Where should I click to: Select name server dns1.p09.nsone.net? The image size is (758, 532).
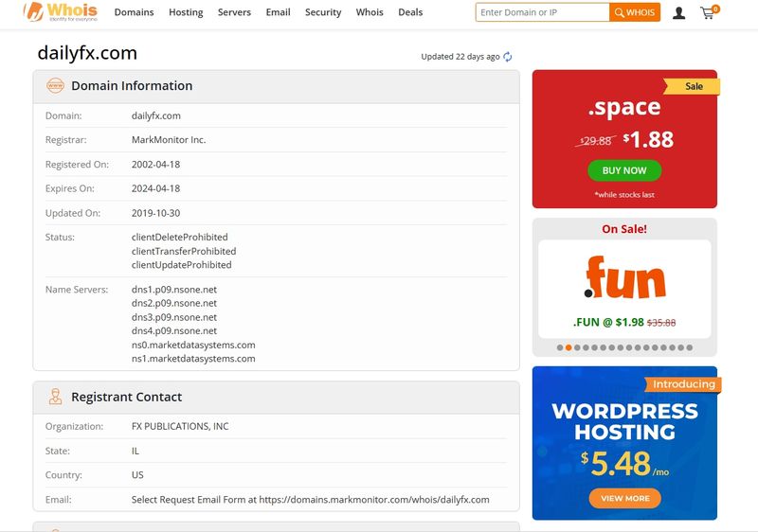coord(174,290)
